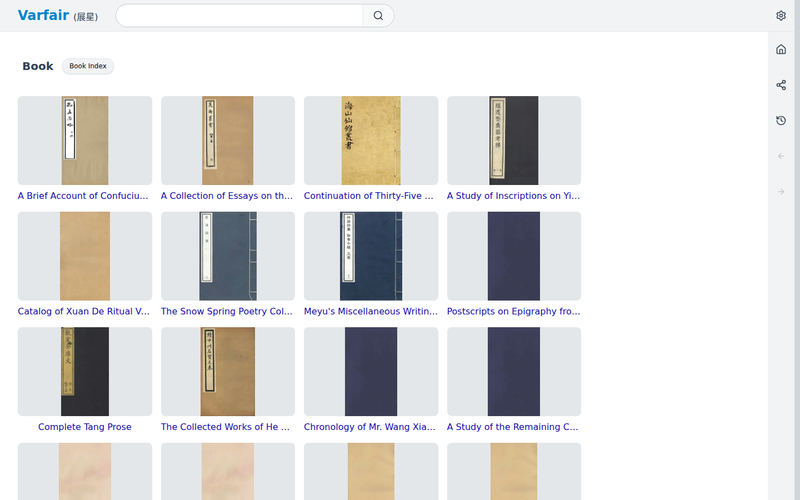This screenshot has height=500, width=800.
Task: Open the Book Index button
Action: (88, 66)
